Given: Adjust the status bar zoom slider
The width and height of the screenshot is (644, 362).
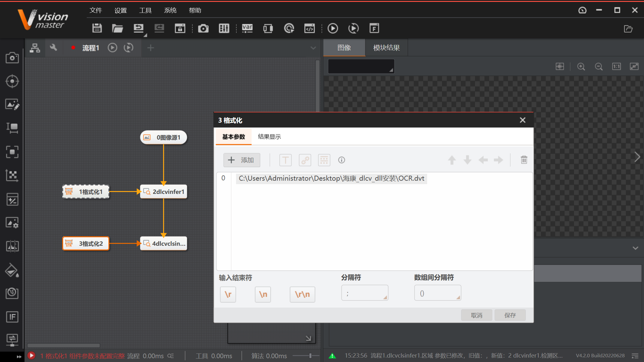Looking at the screenshot, I should (x=310, y=356).
